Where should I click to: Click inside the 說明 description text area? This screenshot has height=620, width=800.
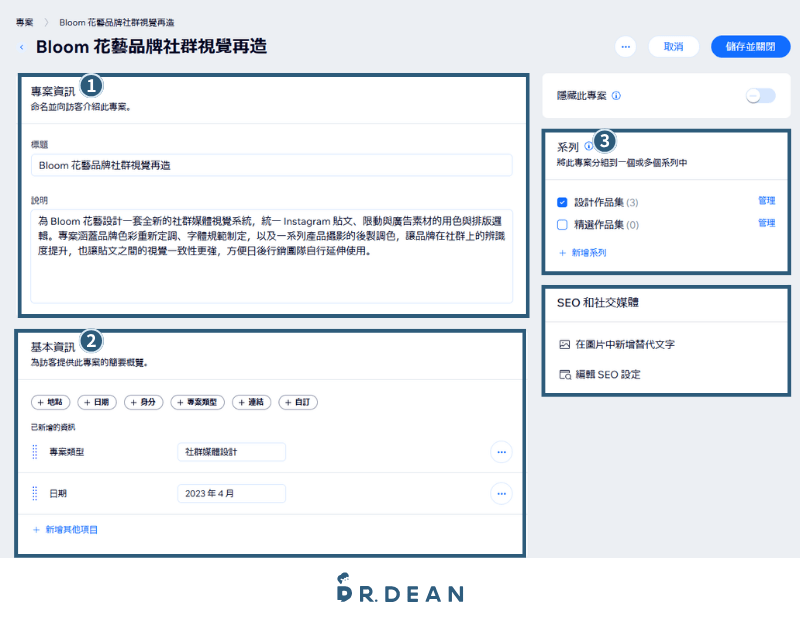271,256
